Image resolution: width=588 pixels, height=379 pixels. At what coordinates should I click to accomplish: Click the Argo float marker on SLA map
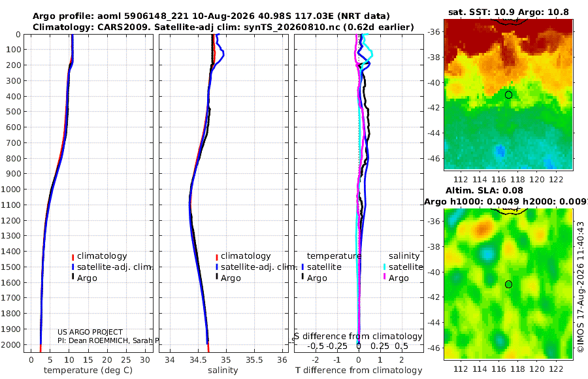point(508,284)
